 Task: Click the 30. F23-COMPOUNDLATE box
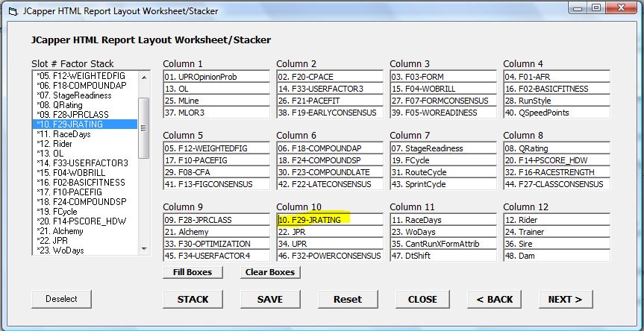[329, 172]
